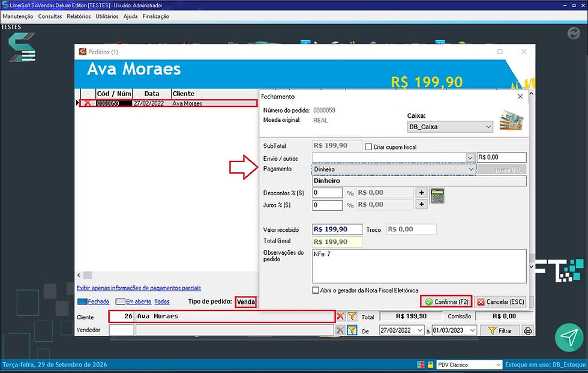Open the Relatórios menu
This screenshot has width=588, height=373.
pos(79,16)
